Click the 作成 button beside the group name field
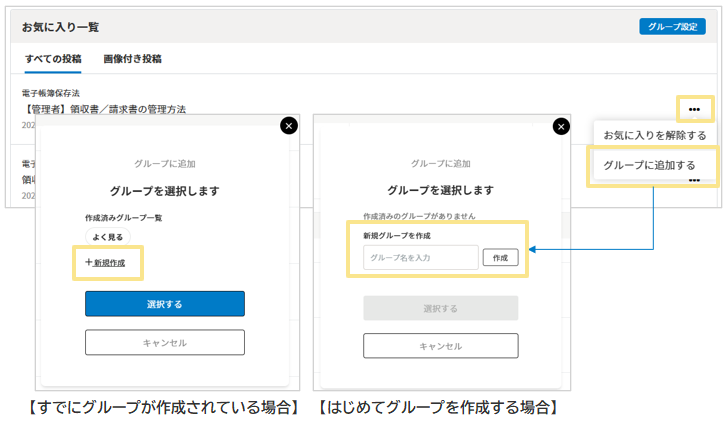This screenshot has width=728, height=422. point(501,258)
